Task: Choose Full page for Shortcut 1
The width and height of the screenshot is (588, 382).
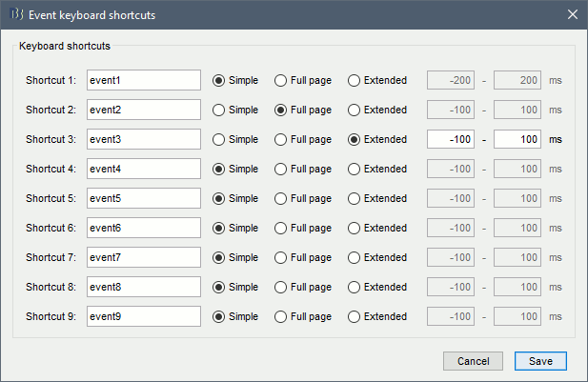Action: tap(281, 80)
